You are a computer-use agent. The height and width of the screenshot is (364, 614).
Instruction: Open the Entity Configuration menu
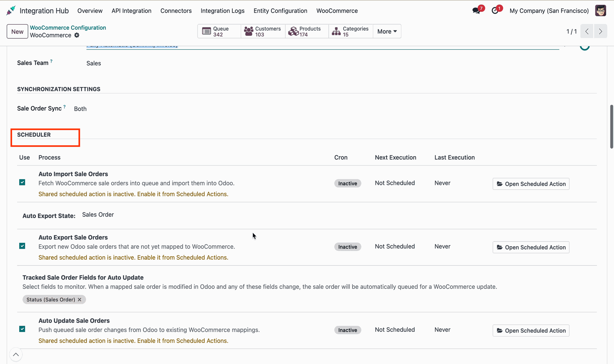click(x=280, y=11)
